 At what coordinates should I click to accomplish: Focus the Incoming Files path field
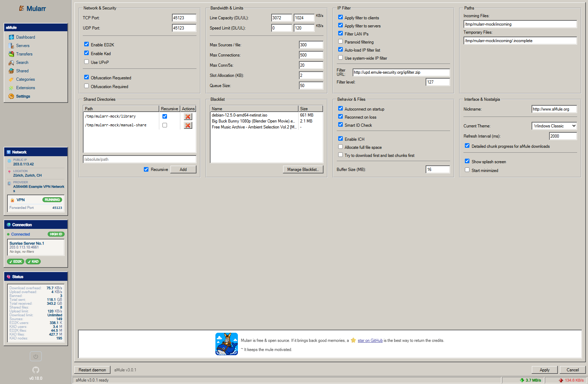tap(520, 24)
